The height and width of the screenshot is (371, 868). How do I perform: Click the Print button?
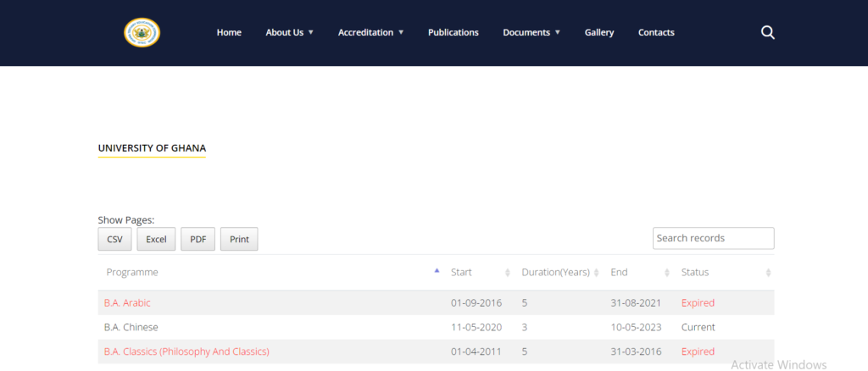[239, 239]
